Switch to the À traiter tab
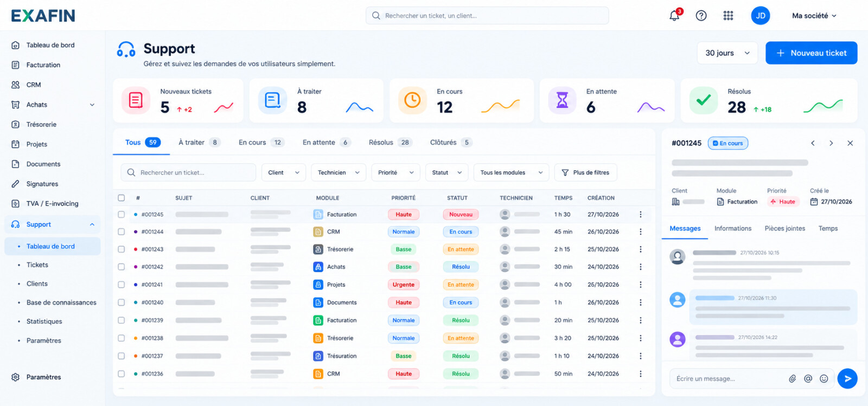 pos(200,143)
